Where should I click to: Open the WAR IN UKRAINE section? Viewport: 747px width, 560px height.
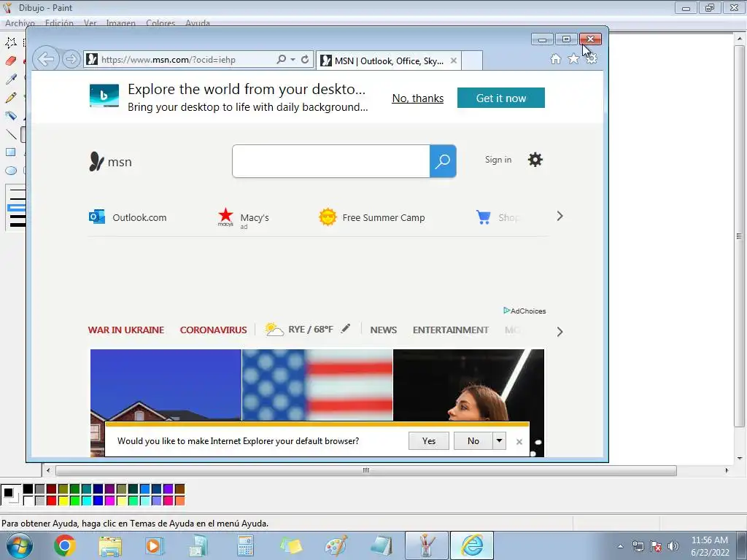125,330
